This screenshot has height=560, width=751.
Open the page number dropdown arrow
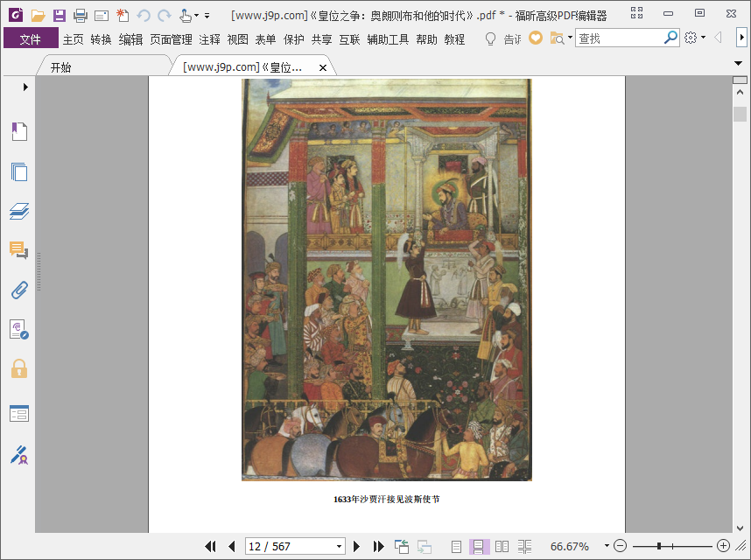[x=339, y=546]
